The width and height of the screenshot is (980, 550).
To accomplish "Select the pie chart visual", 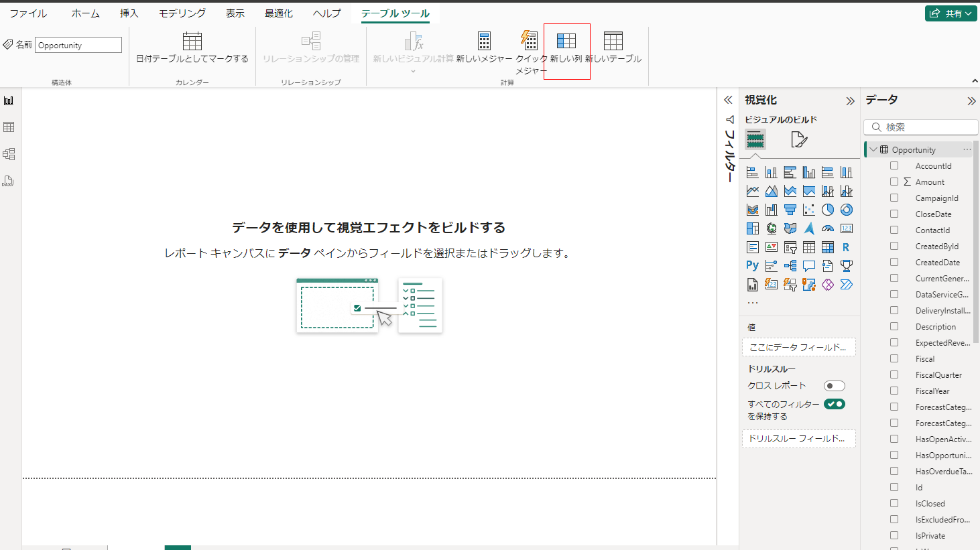I will point(828,210).
